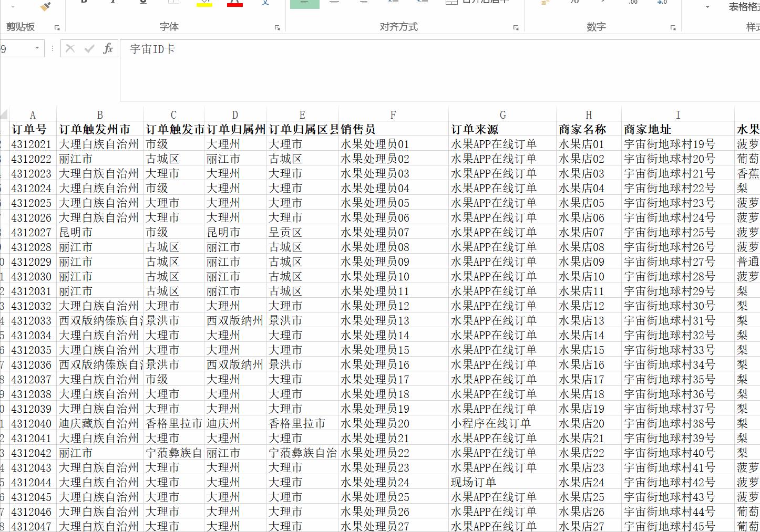Toggle bold formatting
Viewport: 760px width, 532px height.
click(84, 2)
